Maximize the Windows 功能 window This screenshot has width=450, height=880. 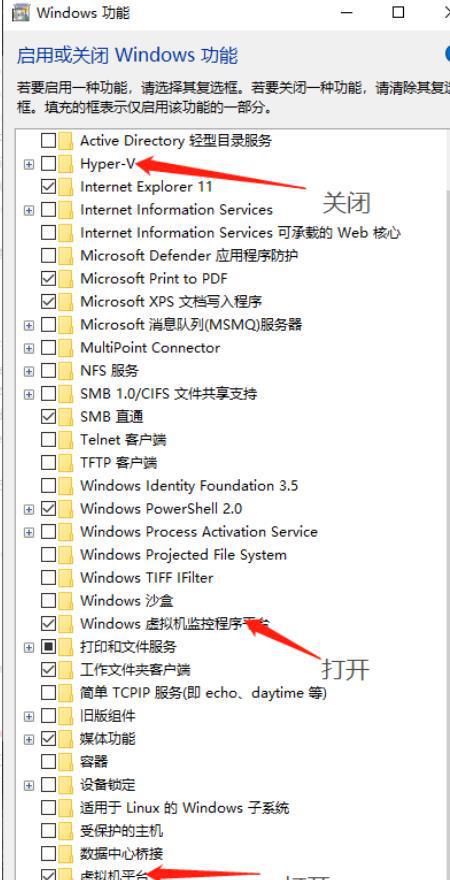(398, 12)
